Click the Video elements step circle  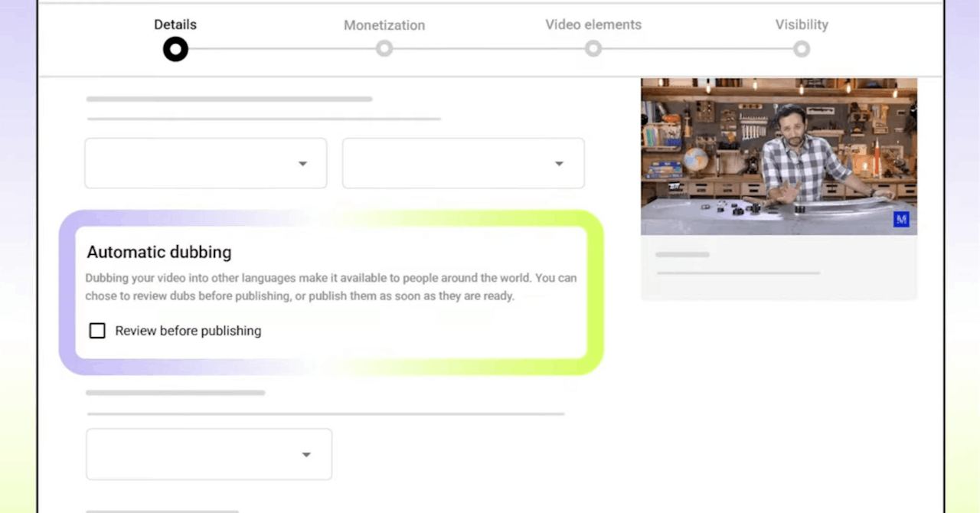(x=593, y=49)
